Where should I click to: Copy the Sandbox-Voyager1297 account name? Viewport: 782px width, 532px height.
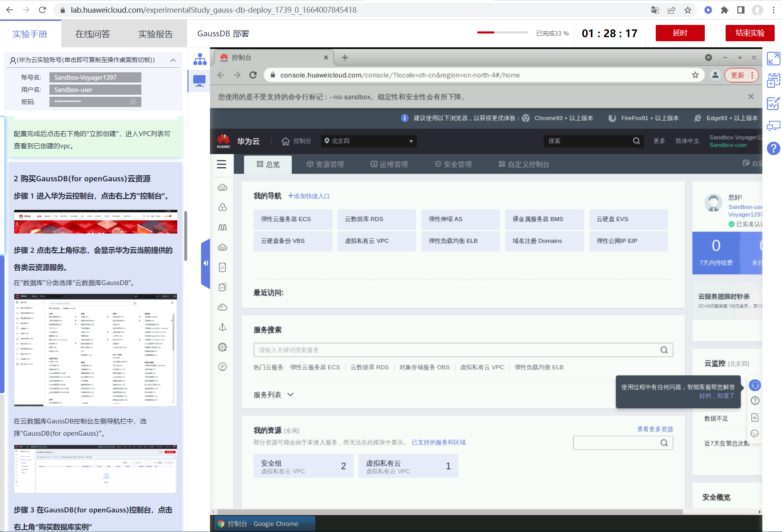click(x=95, y=77)
